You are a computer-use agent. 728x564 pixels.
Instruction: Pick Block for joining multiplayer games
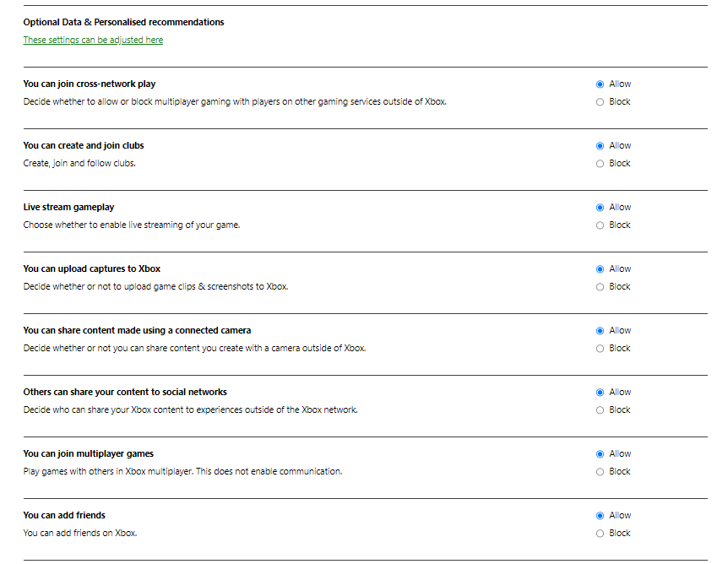click(x=600, y=472)
